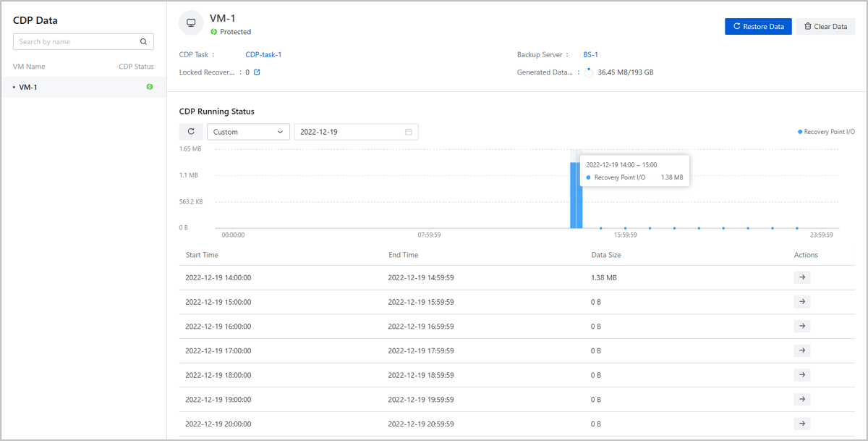
Task: Click the Search by name field
Action: [x=83, y=42]
